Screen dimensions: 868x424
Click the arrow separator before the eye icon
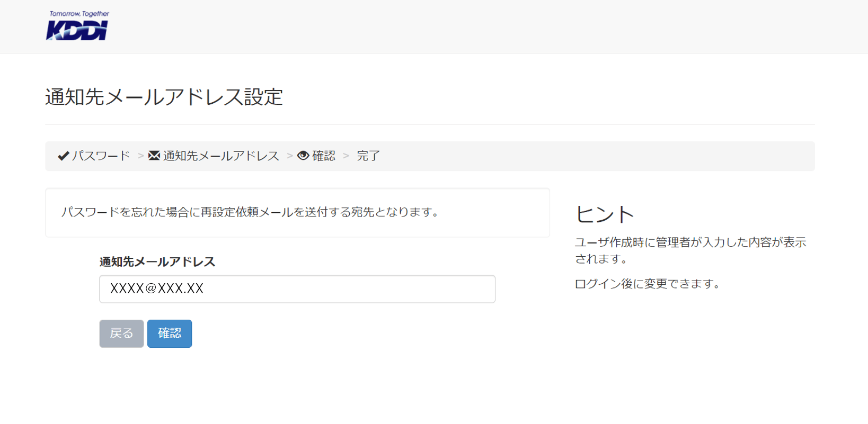(290, 156)
